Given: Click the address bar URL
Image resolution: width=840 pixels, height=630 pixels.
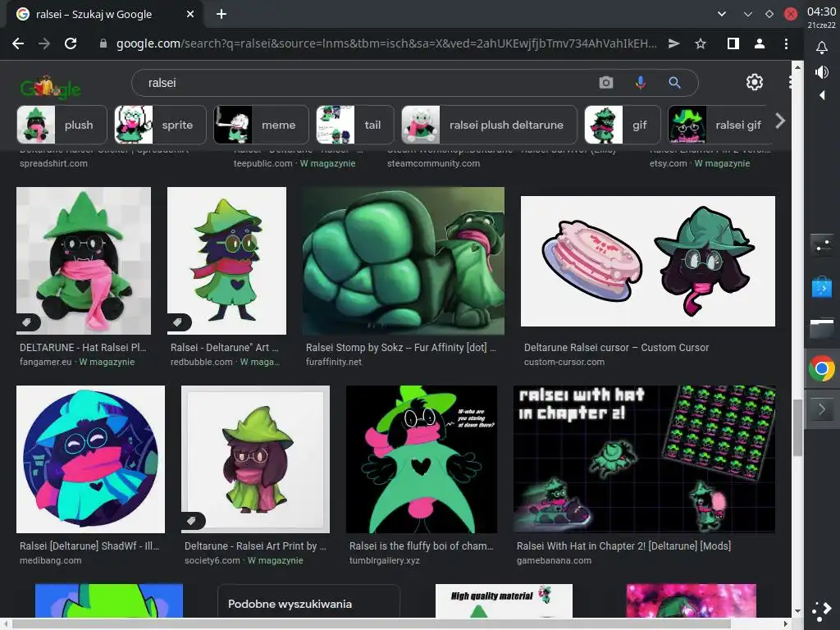Looking at the screenshot, I should [x=386, y=44].
